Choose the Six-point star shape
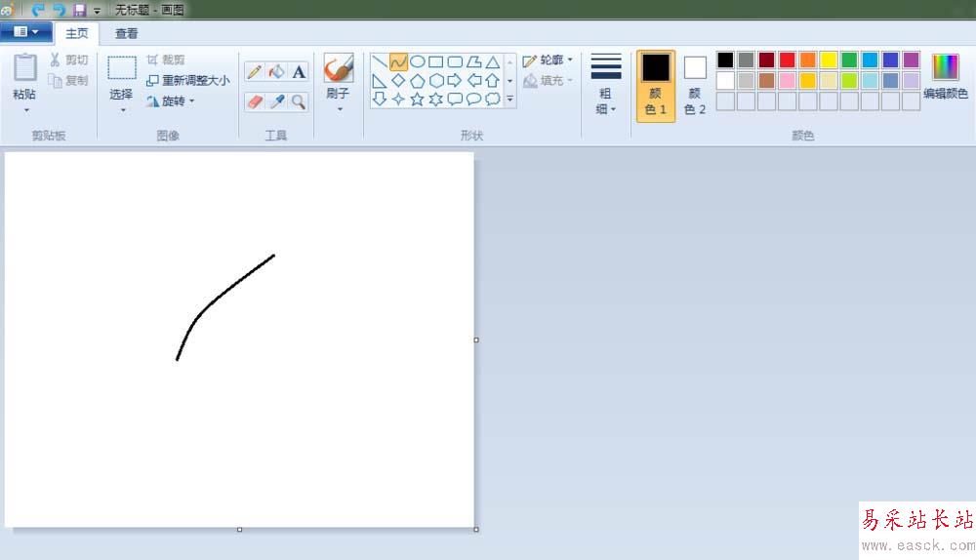Viewport: 976px width, 560px height. tap(436, 99)
